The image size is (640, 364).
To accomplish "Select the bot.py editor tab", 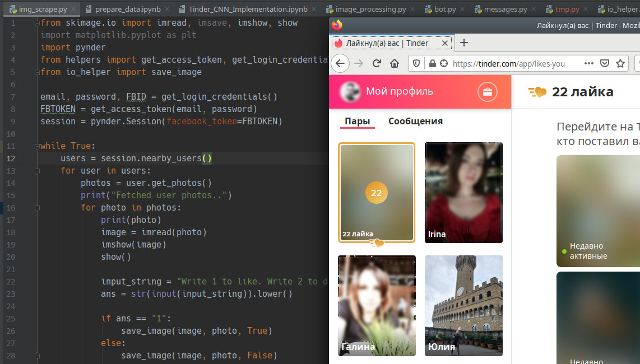I will point(440,9).
